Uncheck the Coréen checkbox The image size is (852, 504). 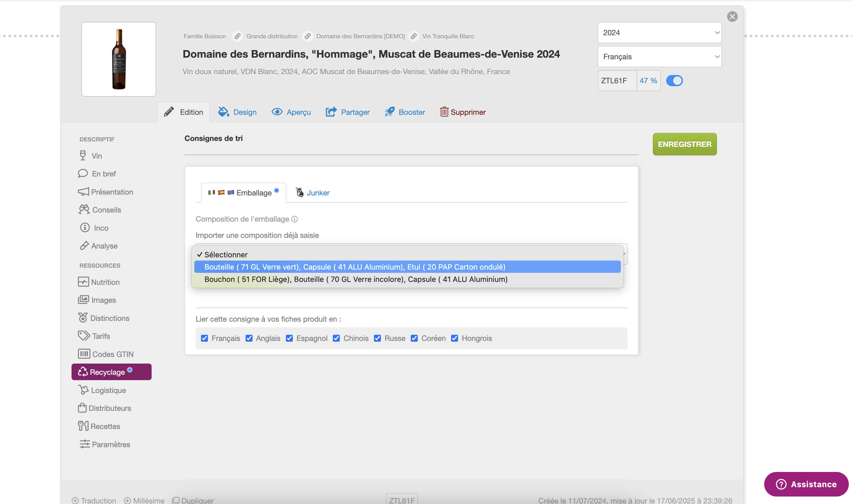(414, 338)
